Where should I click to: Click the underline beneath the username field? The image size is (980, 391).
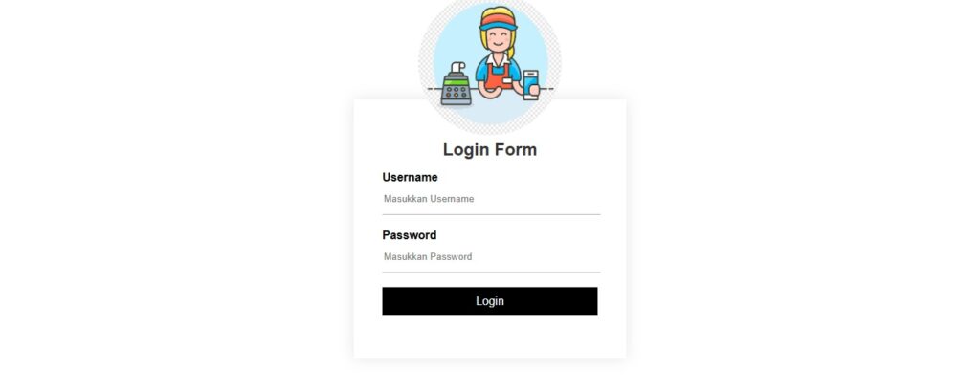pos(491,214)
